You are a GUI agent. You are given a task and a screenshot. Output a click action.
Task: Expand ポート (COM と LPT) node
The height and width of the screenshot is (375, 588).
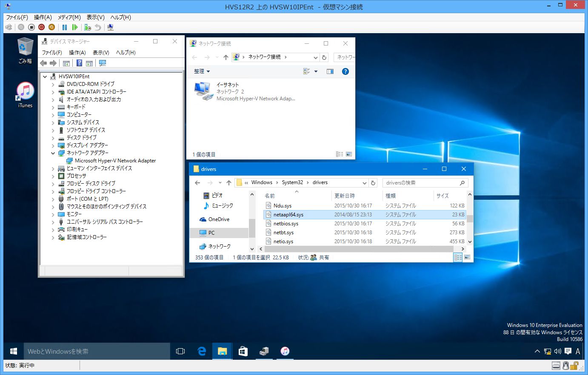point(53,199)
